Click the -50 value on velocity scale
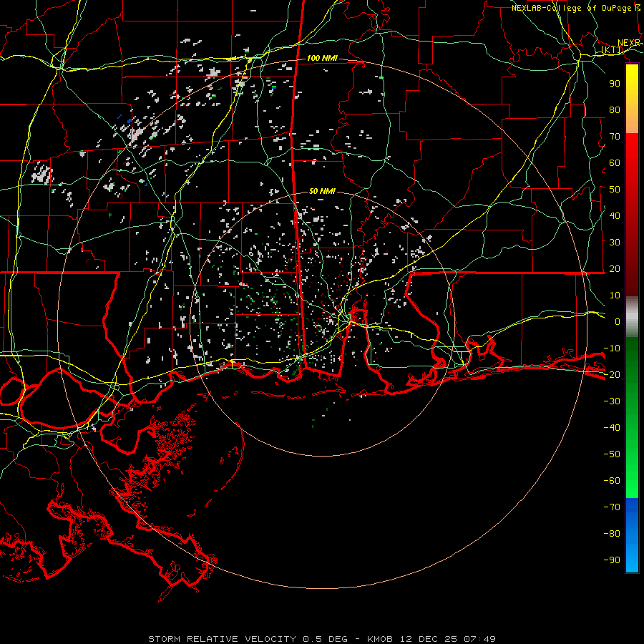The height and width of the screenshot is (644, 644). tap(612, 454)
